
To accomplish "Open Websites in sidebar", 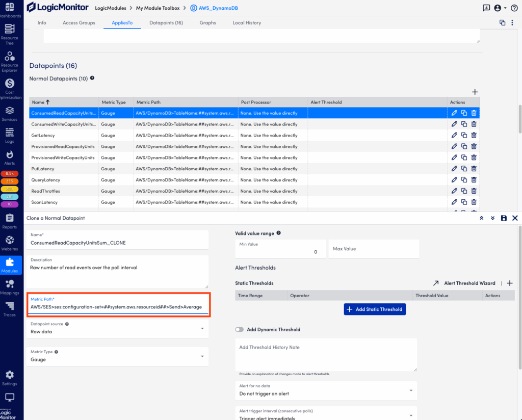I will coord(10,243).
